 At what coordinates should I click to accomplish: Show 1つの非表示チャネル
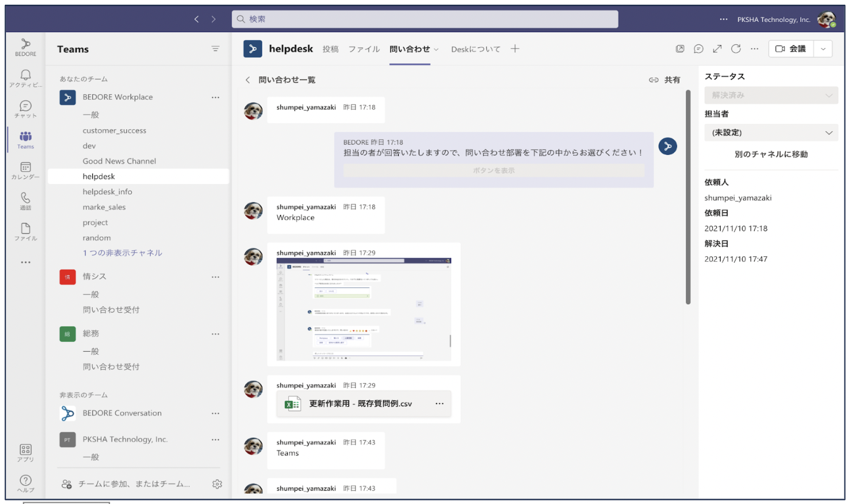coord(122,253)
